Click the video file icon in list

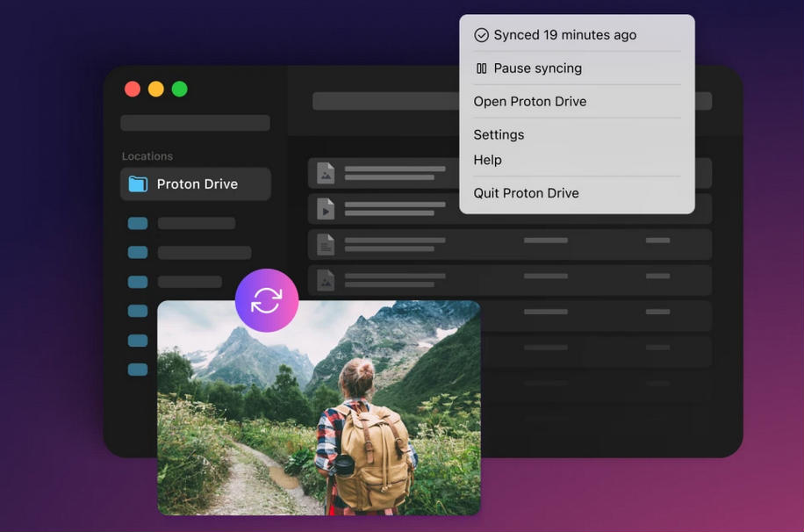(326, 209)
